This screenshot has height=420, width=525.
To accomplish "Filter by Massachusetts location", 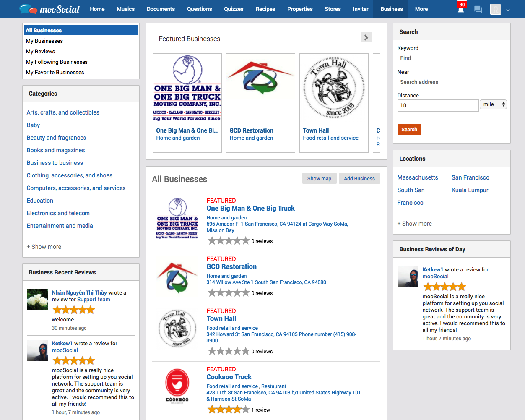I will [x=418, y=177].
